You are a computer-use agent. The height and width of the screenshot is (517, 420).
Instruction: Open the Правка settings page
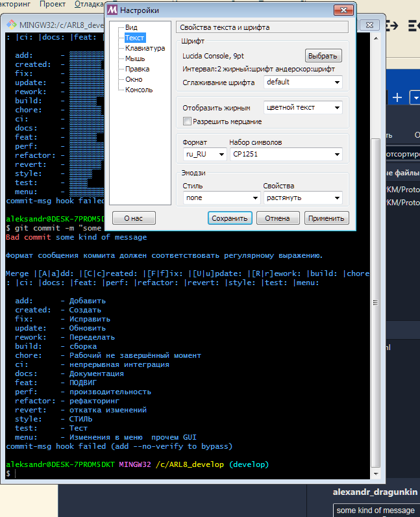137,69
